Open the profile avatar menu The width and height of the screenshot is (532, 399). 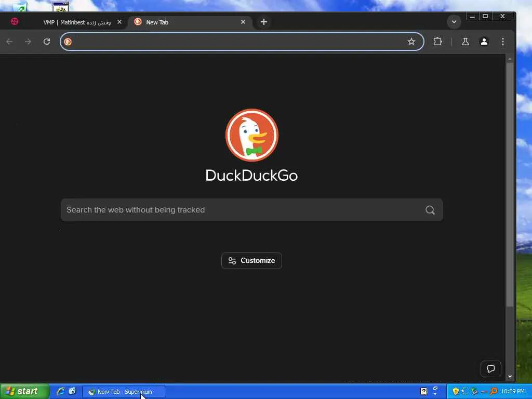click(x=484, y=42)
